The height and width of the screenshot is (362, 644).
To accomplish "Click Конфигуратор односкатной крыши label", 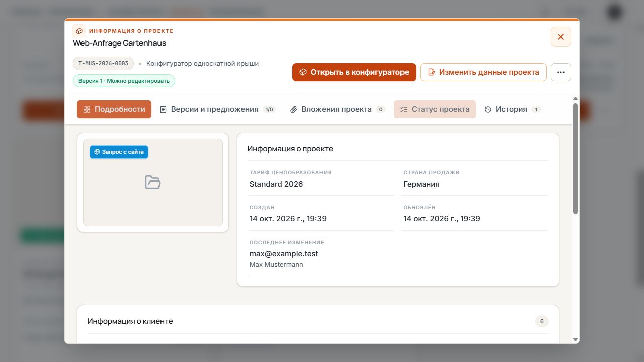I will [202, 64].
